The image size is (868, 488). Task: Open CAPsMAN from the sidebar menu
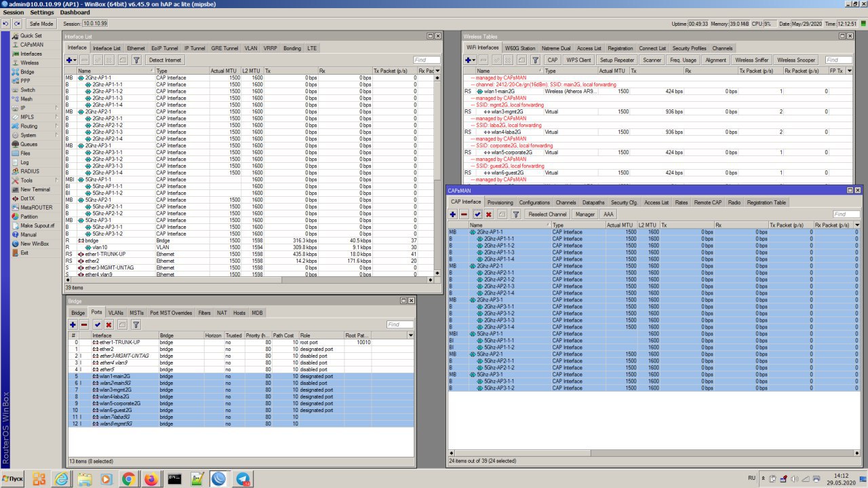[x=31, y=45]
